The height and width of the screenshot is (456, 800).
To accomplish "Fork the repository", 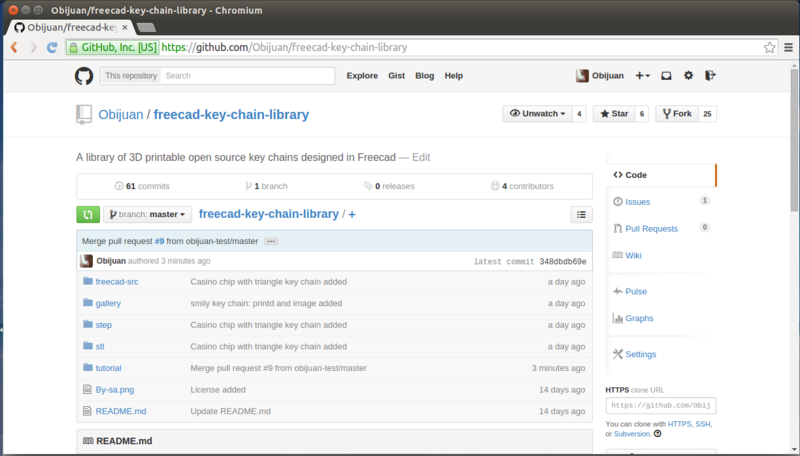I will tap(675, 114).
